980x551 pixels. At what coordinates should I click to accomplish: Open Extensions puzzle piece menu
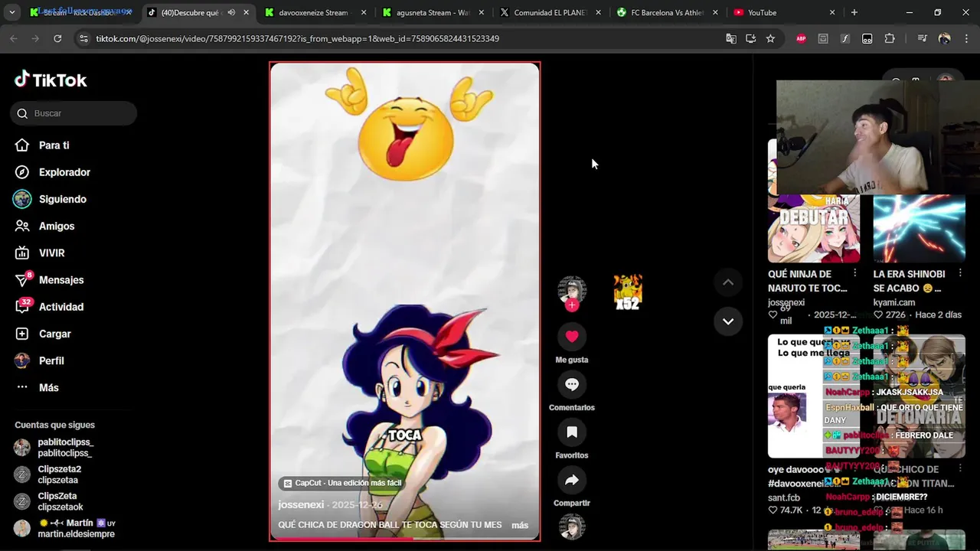click(890, 38)
